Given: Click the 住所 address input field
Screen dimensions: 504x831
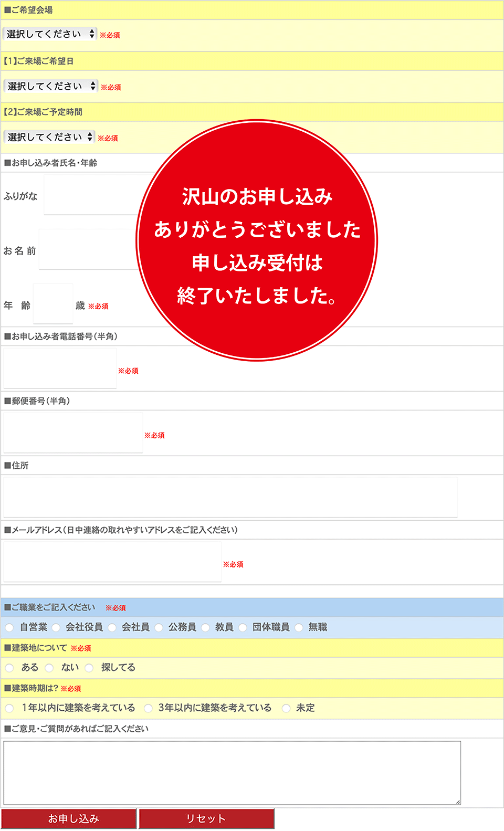Looking at the screenshot, I should pyautogui.click(x=230, y=497).
